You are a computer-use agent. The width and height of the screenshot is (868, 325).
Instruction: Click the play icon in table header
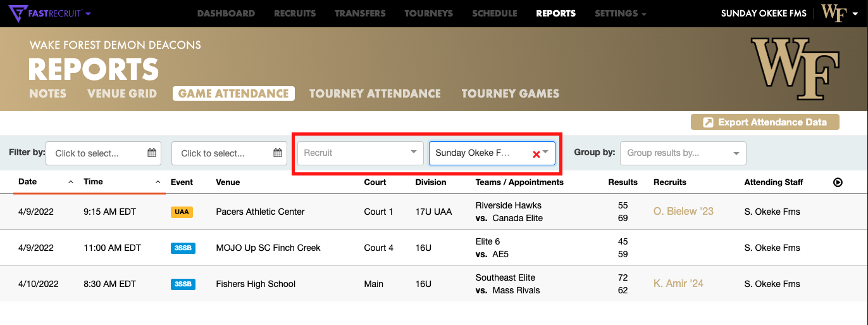pos(838,182)
